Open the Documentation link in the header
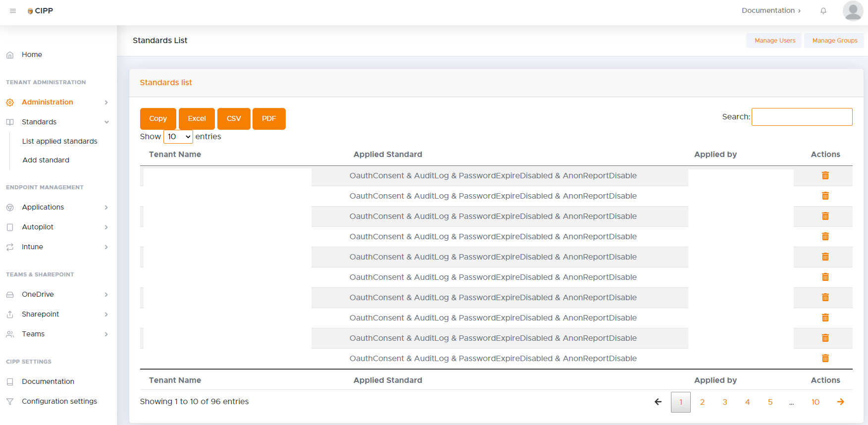868x425 pixels. [x=770, y=11]
